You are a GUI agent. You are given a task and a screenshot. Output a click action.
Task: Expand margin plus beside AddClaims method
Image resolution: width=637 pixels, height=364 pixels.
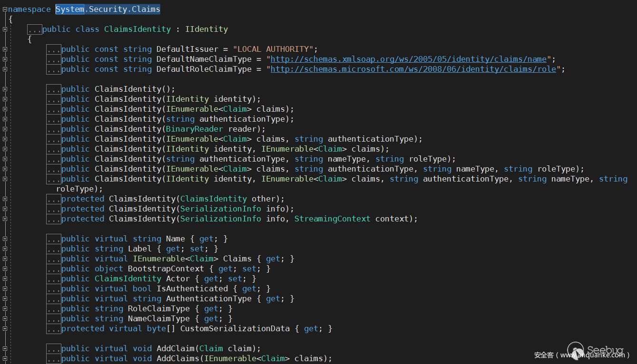[x=4, y=358]
